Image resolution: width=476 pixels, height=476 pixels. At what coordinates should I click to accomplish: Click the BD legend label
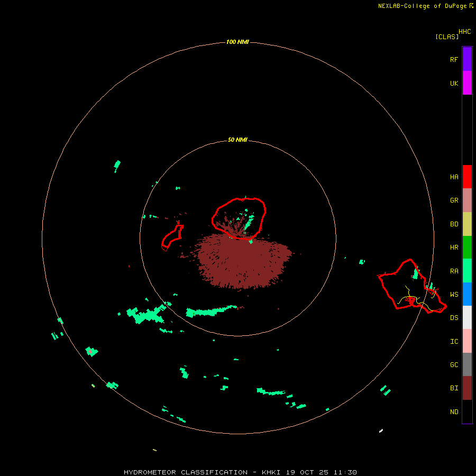[454, 224]
